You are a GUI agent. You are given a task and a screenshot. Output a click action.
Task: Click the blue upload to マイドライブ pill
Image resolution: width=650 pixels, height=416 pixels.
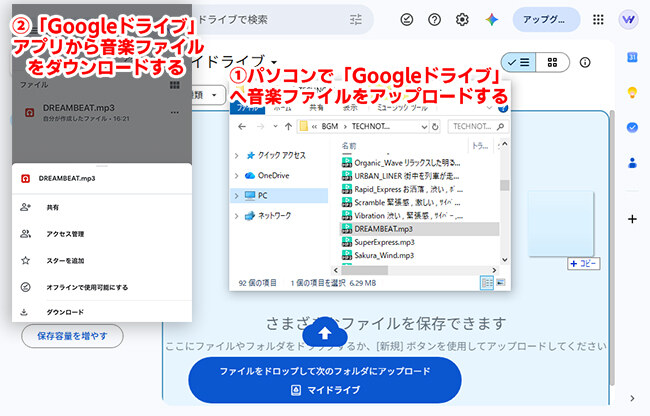click(325, 380)
